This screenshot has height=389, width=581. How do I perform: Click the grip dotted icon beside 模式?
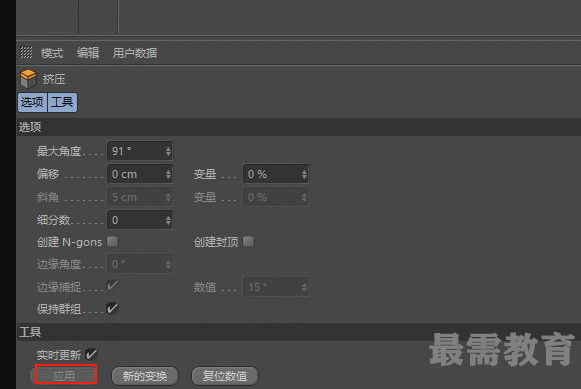tap(26, 52)
